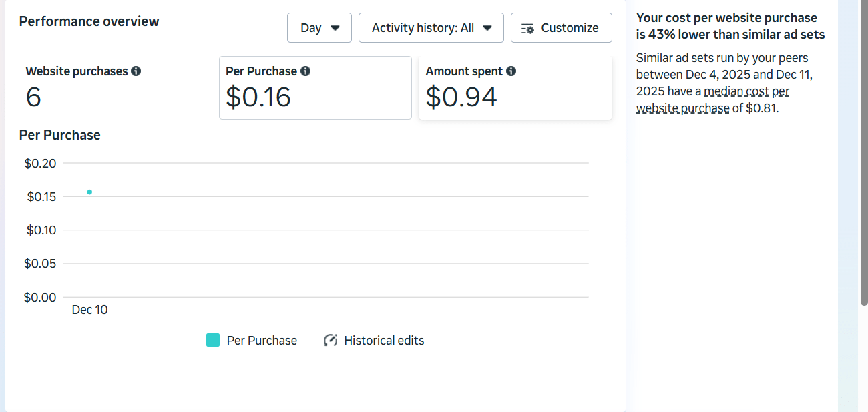The height and width of the screenshot is (412, 868).
Task: Select the Website purchases metric showing 6
Action: point(114,88)
